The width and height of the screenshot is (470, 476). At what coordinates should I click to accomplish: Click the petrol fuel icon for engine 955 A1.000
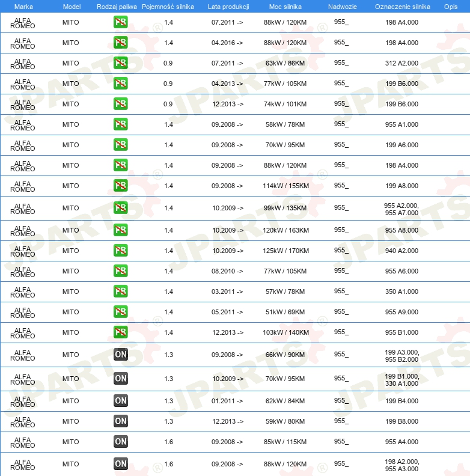[x=120, y=124]
